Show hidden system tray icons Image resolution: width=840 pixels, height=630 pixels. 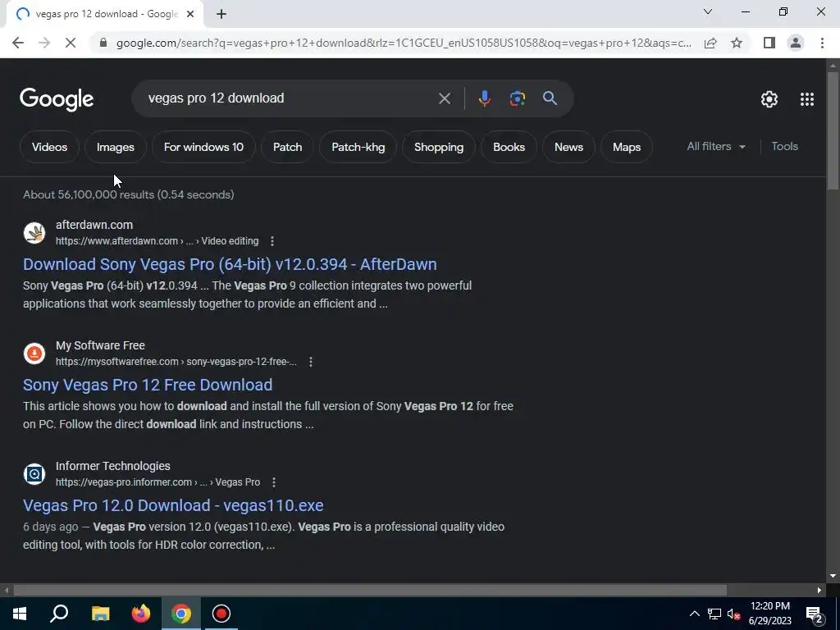[694, 614]
